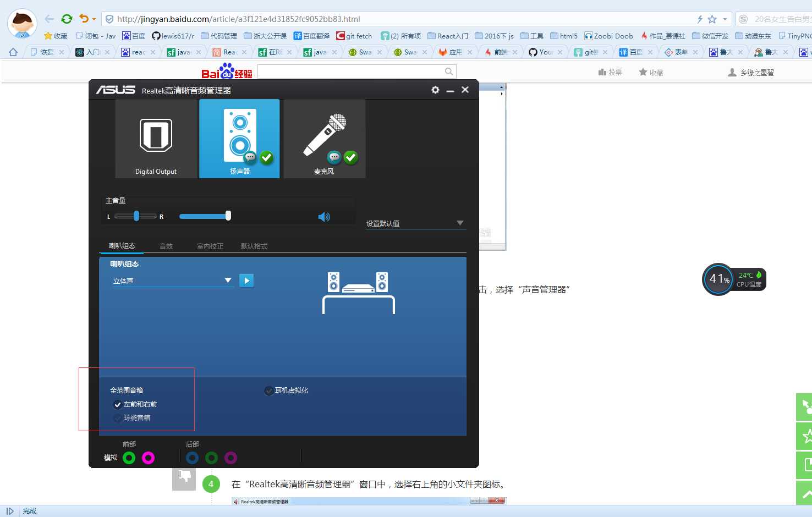This screenshot has height=517, width=812.
Task: Reload the page with the green refresh icon
Action: point(67,19)
